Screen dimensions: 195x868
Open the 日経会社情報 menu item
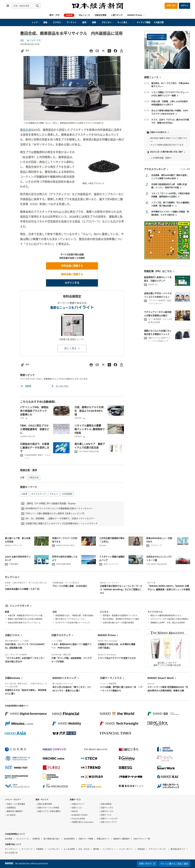[x=100, y=15]
